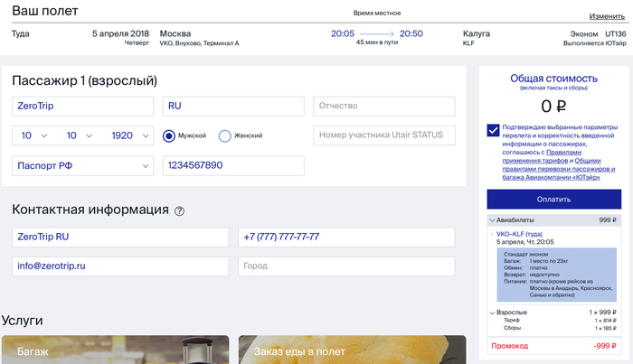Click the help icon next to Контактная информация

point(179,211)
